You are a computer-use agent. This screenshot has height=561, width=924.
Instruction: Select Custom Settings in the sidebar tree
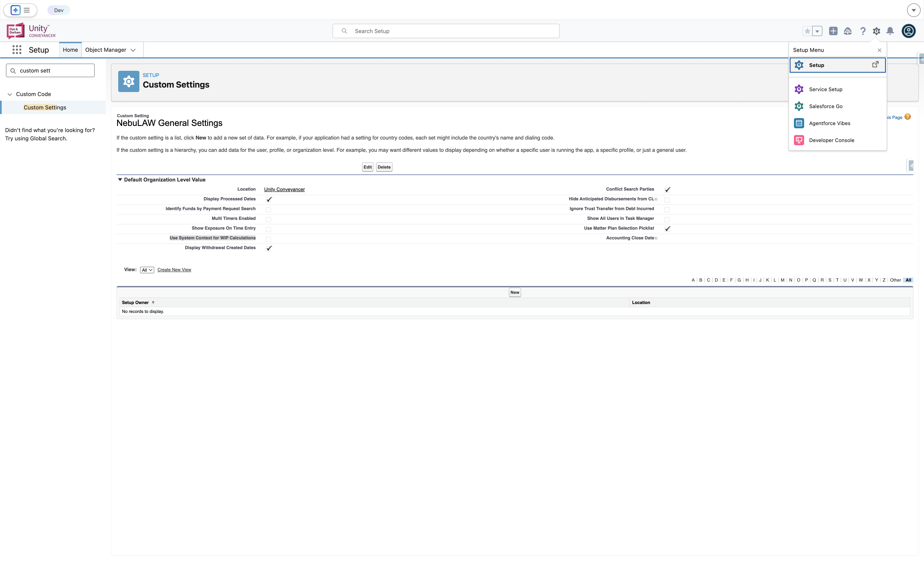(45, 107)
